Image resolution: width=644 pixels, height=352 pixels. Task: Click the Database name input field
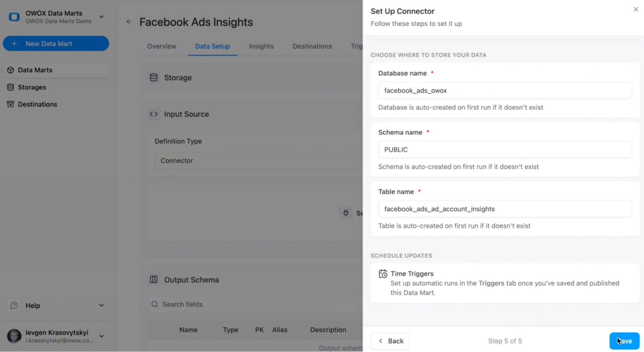pos(505,90)
